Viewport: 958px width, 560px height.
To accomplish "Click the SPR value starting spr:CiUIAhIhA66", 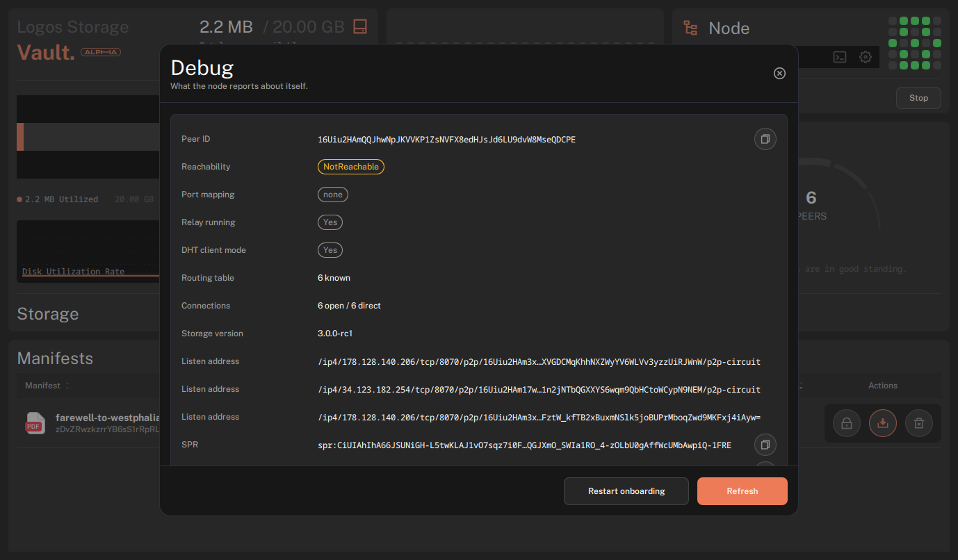I will pos(524,445).
